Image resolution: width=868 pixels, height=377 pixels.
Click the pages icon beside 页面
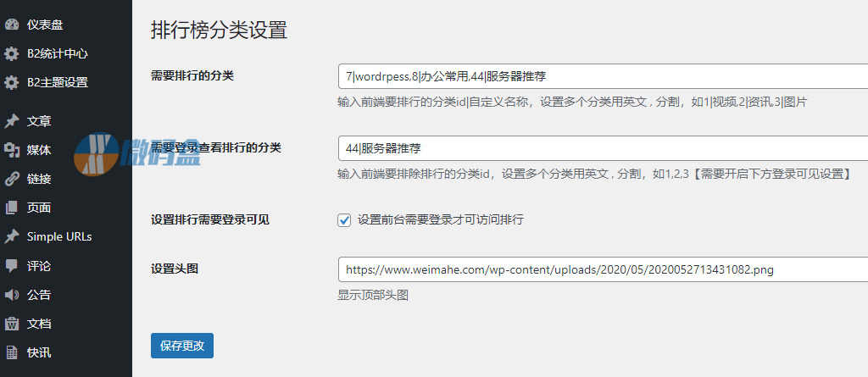click(x=12, y=208)
